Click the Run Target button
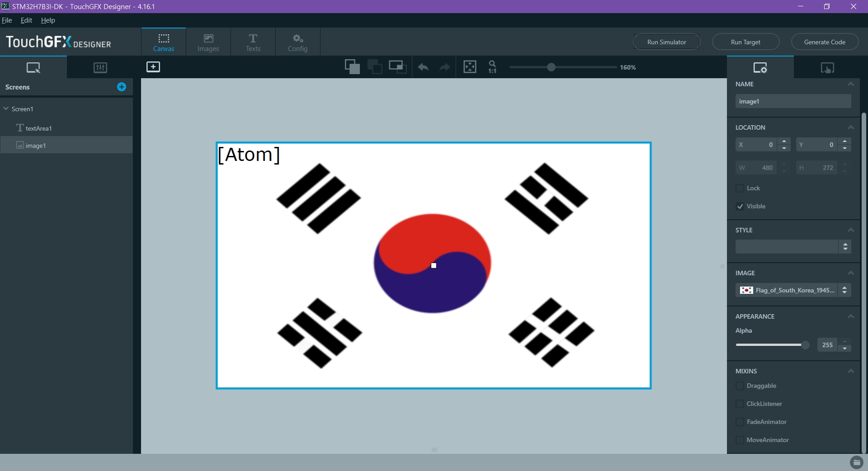The height and width of the screenshot is (471, 868). 745,42
